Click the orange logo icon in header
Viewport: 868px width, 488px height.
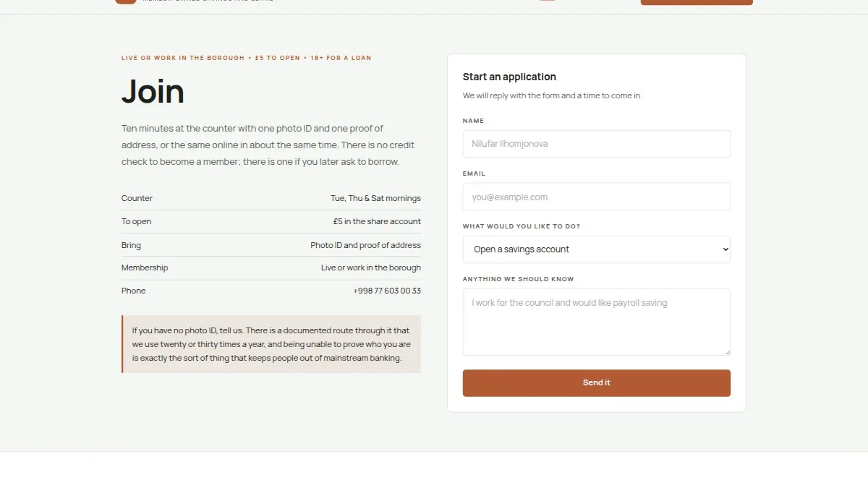pyautogui.click(x=126, y=1)
